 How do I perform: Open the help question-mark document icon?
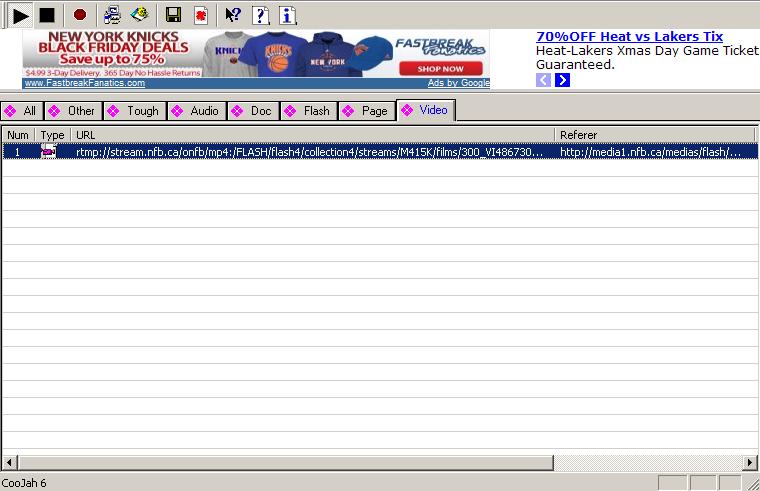[260, 15]
